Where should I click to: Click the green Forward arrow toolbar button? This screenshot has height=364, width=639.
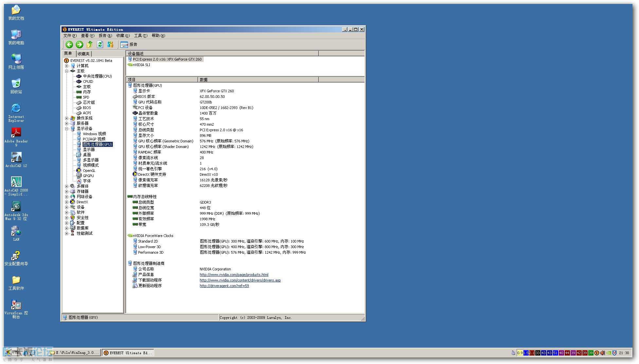tap(80, 45)
